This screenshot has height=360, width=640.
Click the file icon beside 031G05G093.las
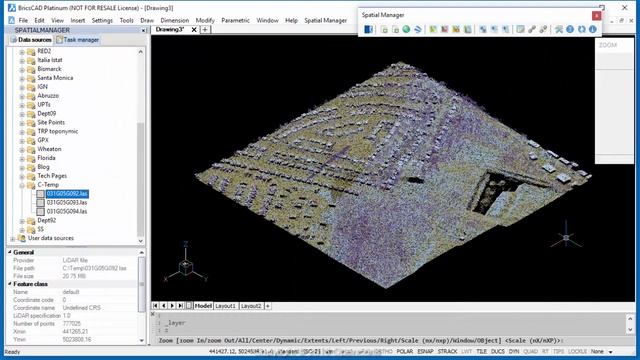tap(40, 203)
